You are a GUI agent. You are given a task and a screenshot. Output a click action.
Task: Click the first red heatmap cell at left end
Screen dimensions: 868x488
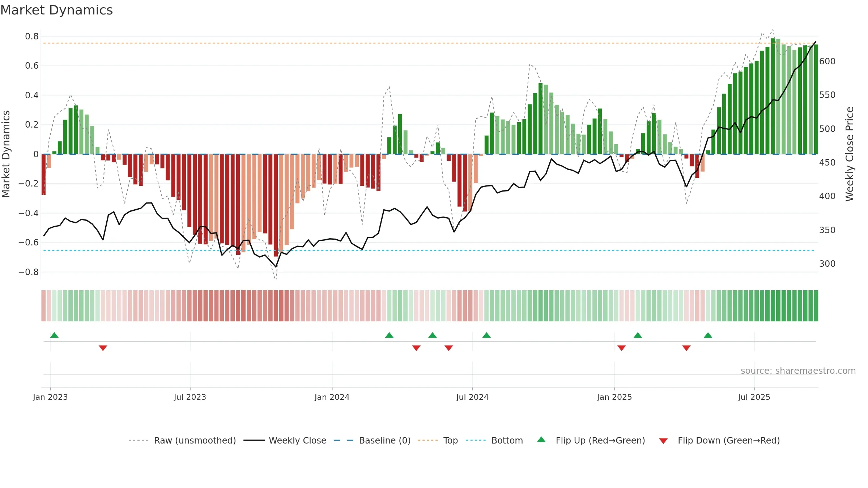[43, 306]
